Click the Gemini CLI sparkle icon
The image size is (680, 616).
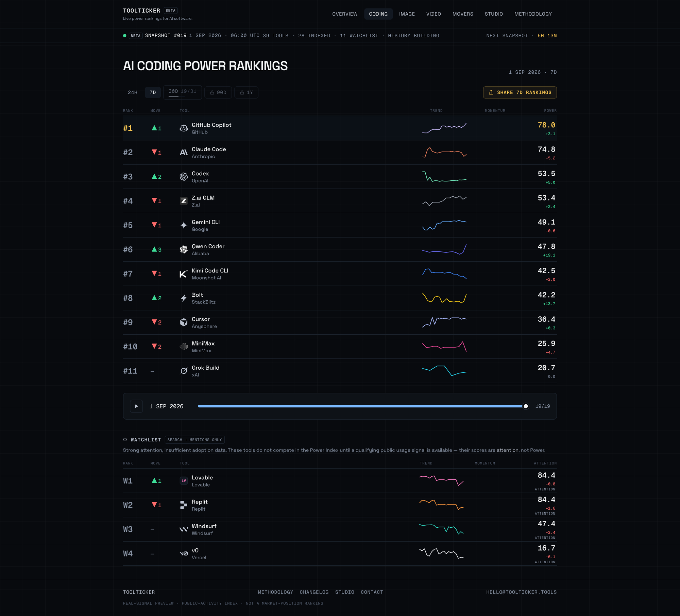click(x=184, y=225)
